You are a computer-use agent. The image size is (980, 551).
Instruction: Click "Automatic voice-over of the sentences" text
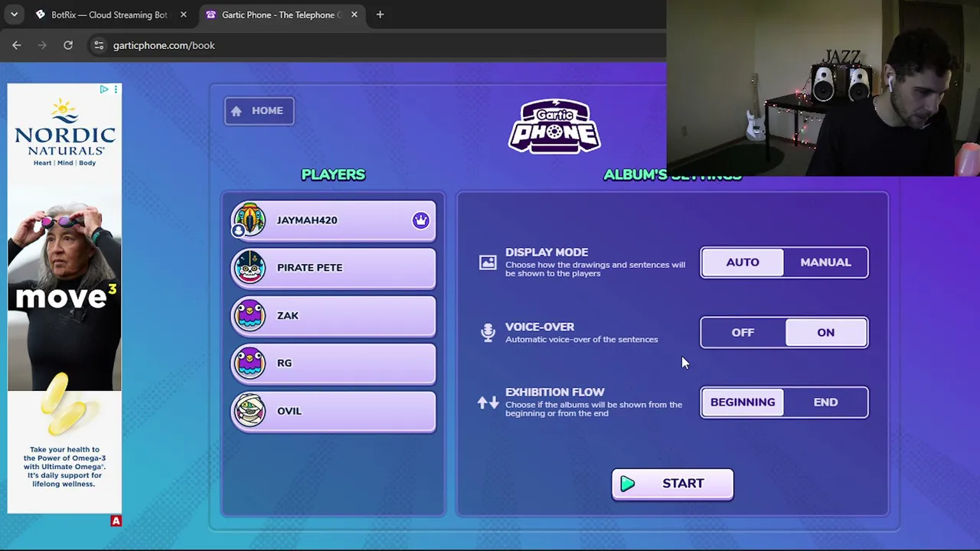point(582,340)
